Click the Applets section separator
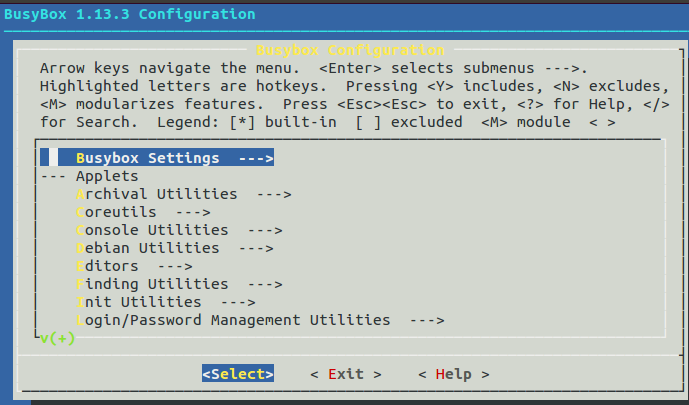This screenshot has width=689, height=405. point(89,176)
